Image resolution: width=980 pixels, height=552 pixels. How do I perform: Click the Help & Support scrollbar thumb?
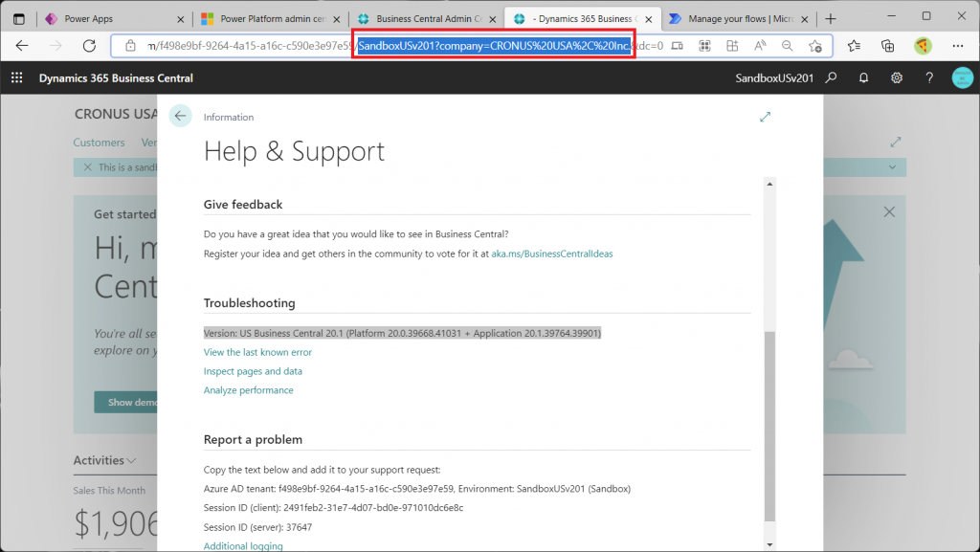769,427
